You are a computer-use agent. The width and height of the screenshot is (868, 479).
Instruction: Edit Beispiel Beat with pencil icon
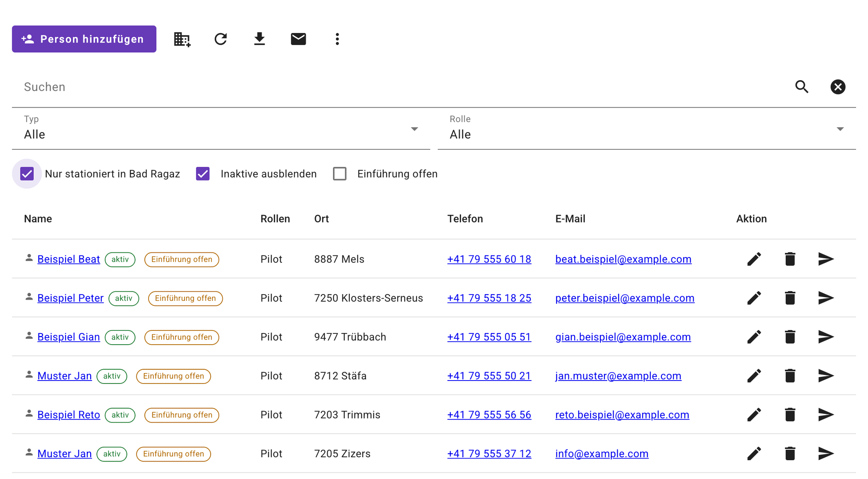pyautogui.click(x=754, y=259)
